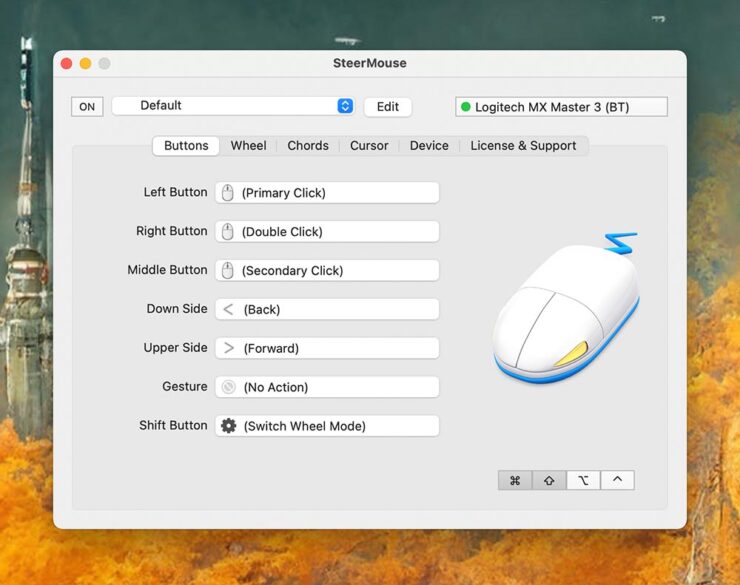Go to License & Support tab
This screenshot has width=740, height=585.
[523, 146]
